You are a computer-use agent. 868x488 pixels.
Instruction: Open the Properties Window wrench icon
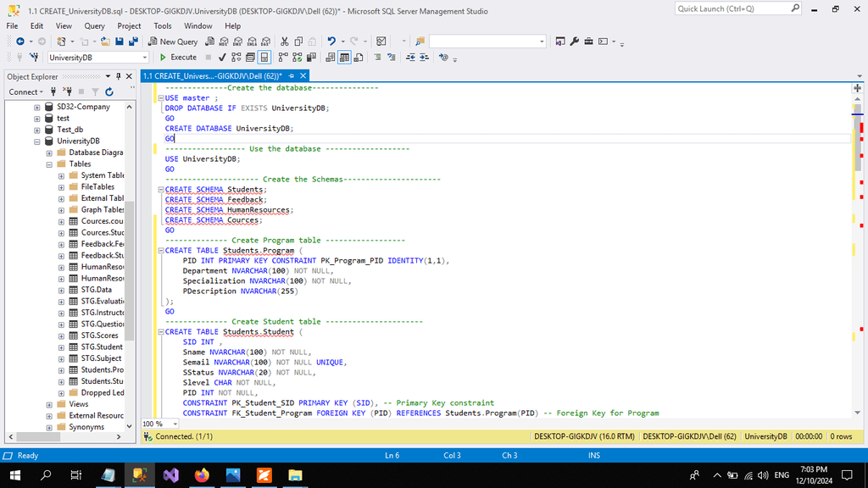pyautogui.click(x=574, y=42)
